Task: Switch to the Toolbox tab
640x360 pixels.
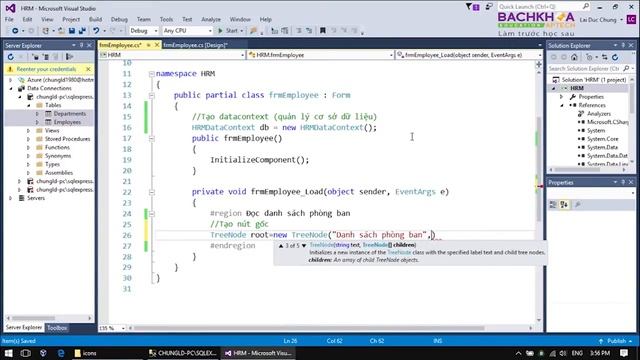Action: point(57,328)
